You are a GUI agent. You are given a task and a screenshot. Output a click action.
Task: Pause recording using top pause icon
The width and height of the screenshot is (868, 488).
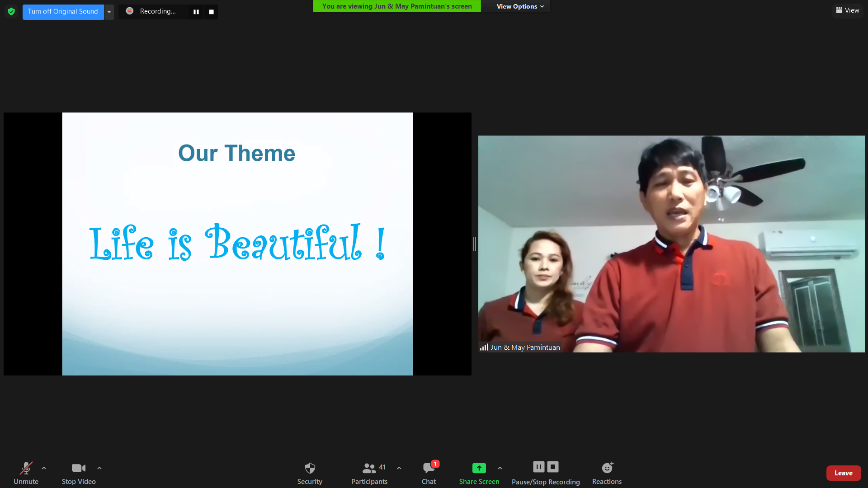196,12
